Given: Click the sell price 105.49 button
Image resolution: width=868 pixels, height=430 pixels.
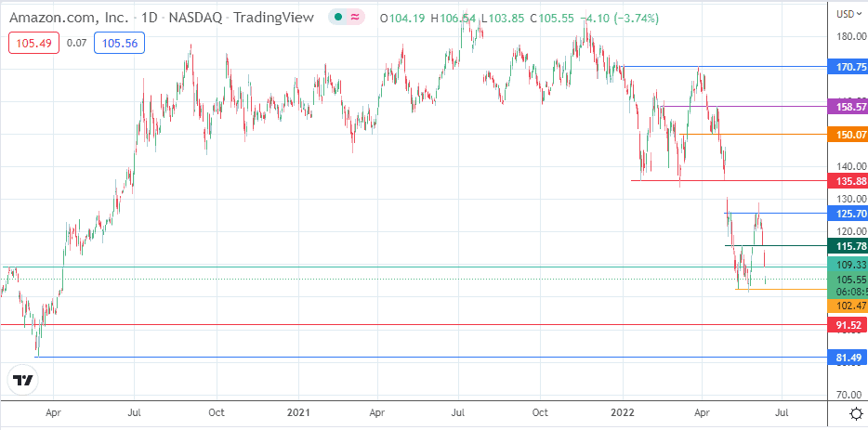Looking at the screenshot, I should [x=33, y=43].
